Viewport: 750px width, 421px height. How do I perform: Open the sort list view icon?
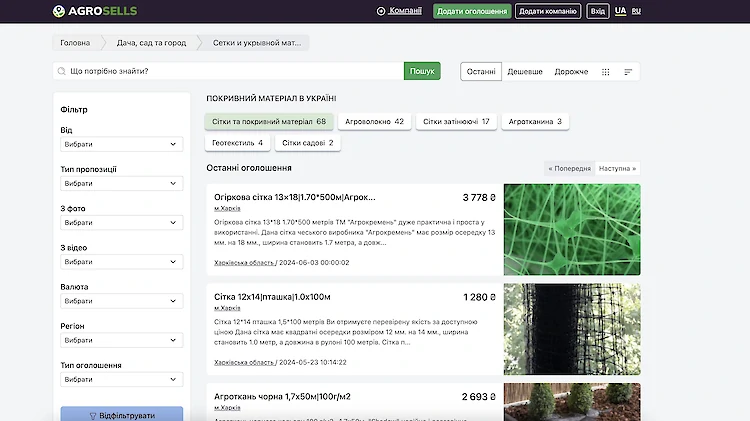tap(628, 72)
